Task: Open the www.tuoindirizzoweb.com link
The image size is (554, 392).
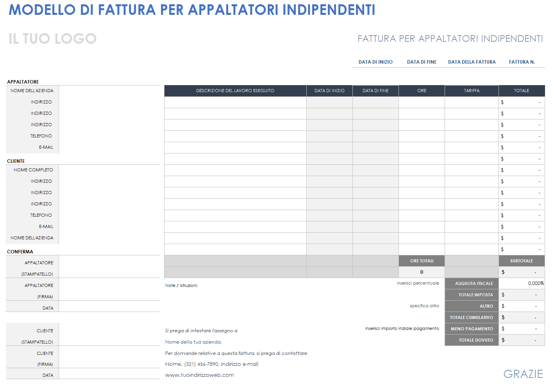Action: pyautogui.click(x=200, y=375)
